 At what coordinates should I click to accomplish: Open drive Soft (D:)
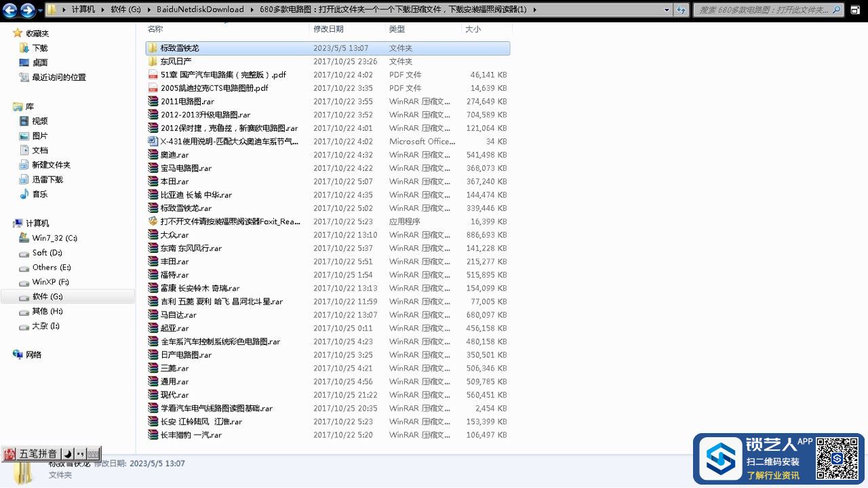[x=47, y=253]
